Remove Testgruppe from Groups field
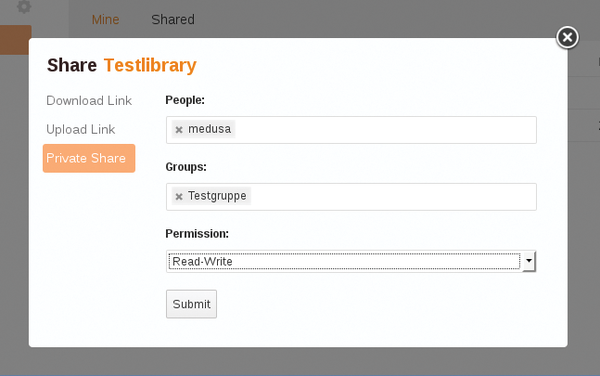This screenshot has width=600, height=376. pyautogui.click(x=179, y=197)
